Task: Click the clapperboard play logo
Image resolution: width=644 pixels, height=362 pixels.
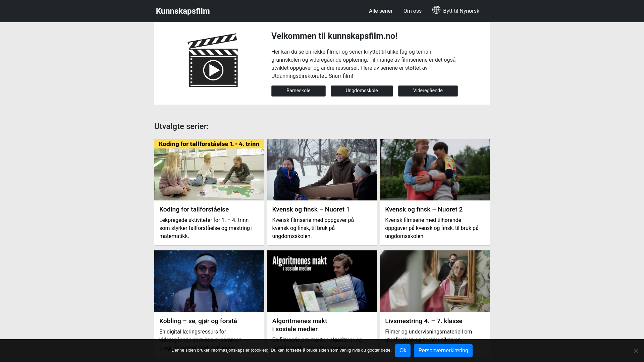Action: tap(213, 60)
